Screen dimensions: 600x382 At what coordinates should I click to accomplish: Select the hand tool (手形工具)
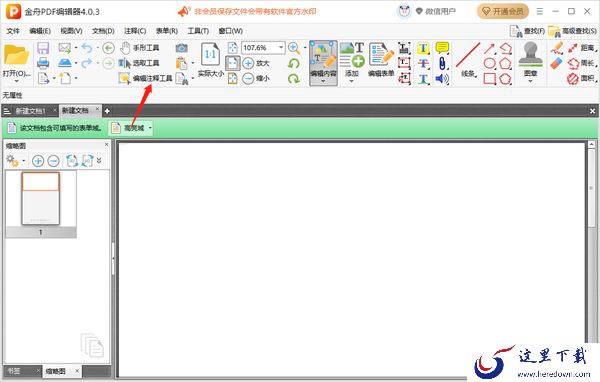pos(140,48)
